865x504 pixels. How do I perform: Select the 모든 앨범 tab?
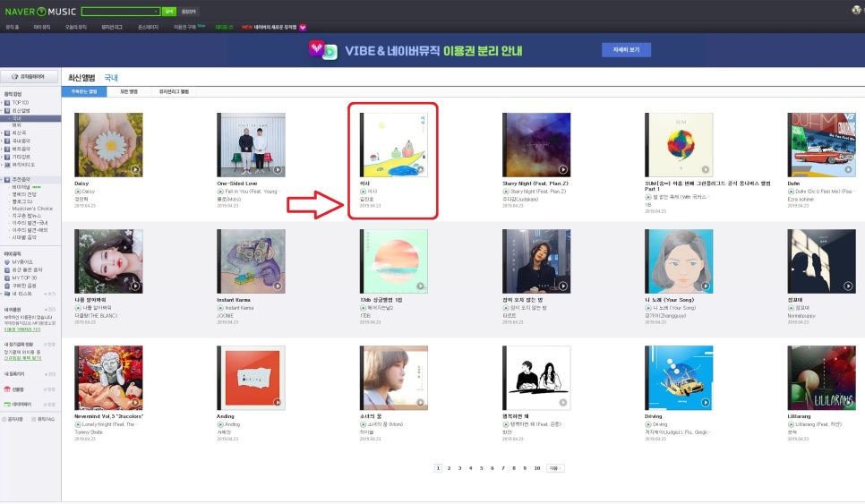(129, 91)
